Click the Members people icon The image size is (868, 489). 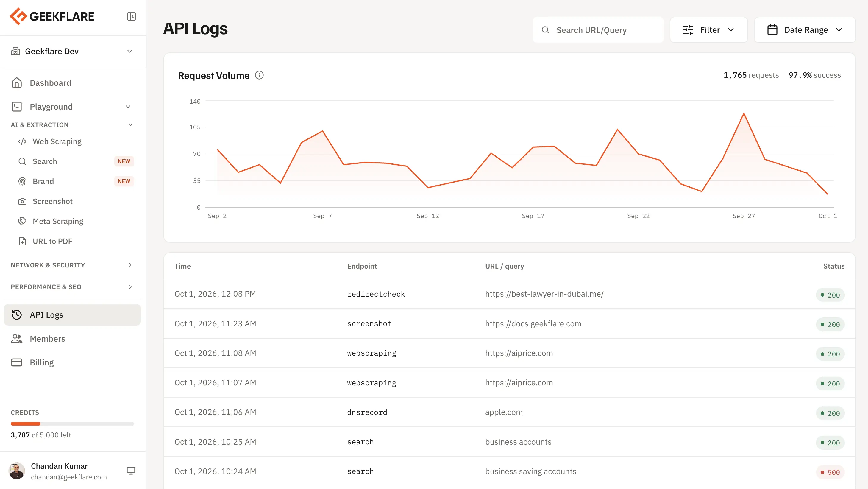[x=16, y=339]
